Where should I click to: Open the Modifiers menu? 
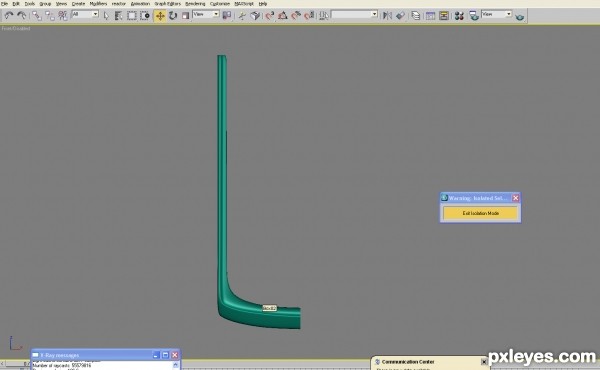(x=98, y=3)
